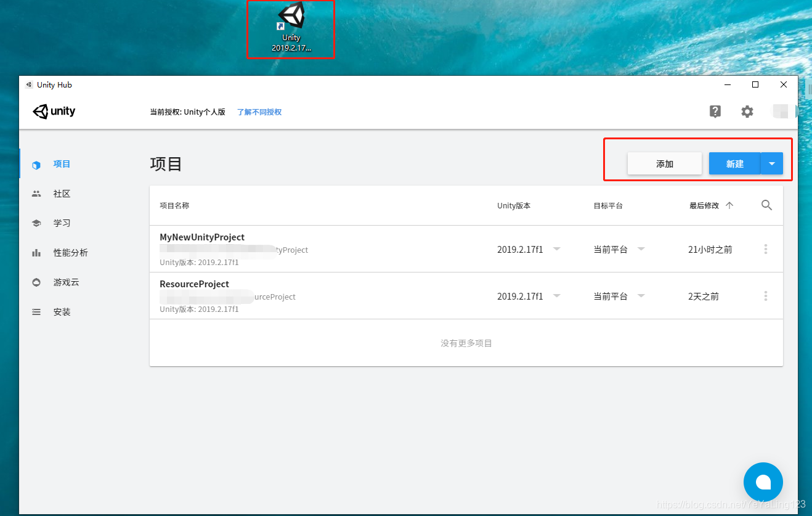Open the Unity 2019.2.17 desktop shortcut

pyautogui.click(x=291, y=28)
